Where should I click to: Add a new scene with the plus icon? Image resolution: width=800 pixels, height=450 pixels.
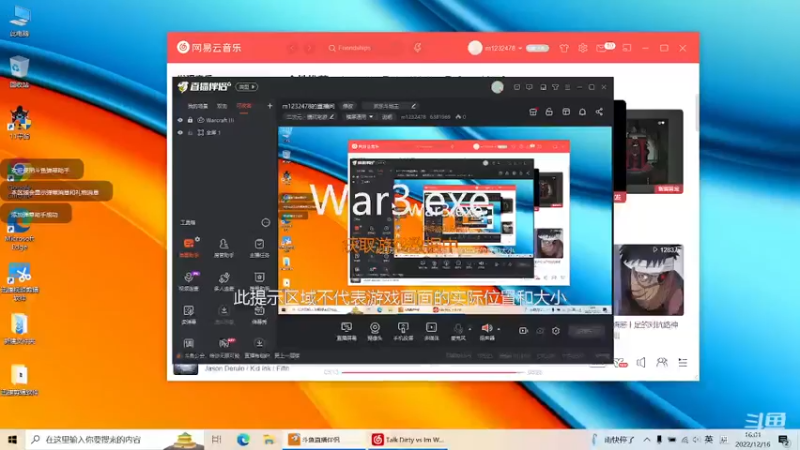point(270,106)
